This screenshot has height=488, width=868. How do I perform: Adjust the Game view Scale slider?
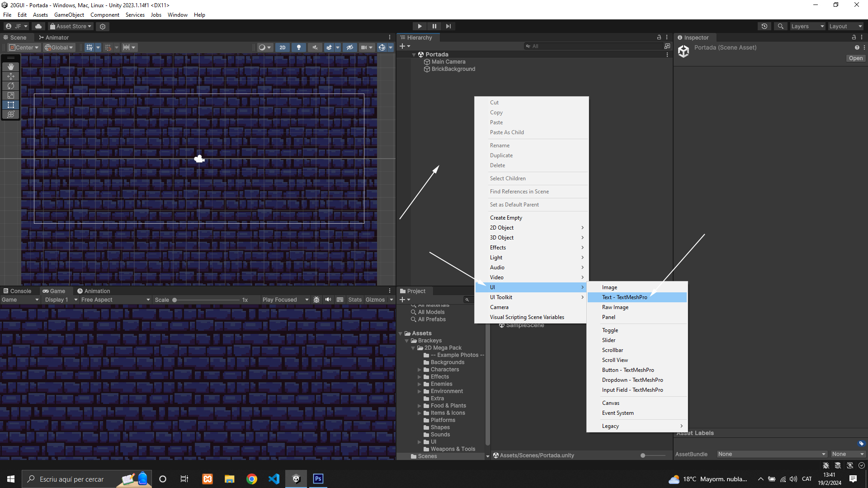175,300
